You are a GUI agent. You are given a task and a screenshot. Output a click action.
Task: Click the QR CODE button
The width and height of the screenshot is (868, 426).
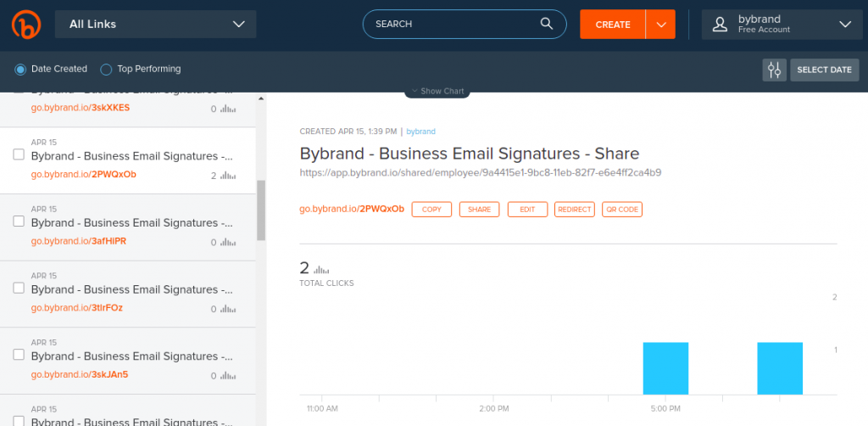pos(622,210)
